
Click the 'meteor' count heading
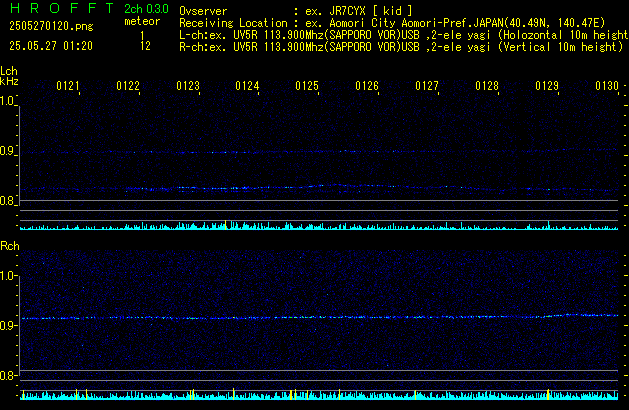[142, 21]
